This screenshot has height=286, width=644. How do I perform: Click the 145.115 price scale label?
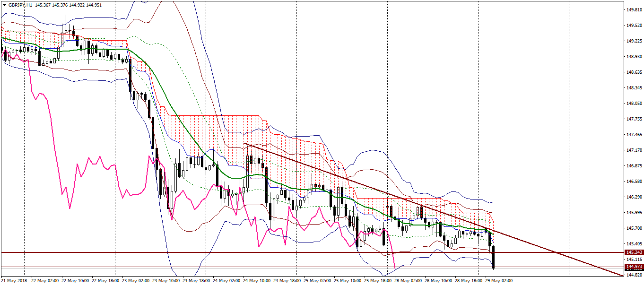click(634, 259)
